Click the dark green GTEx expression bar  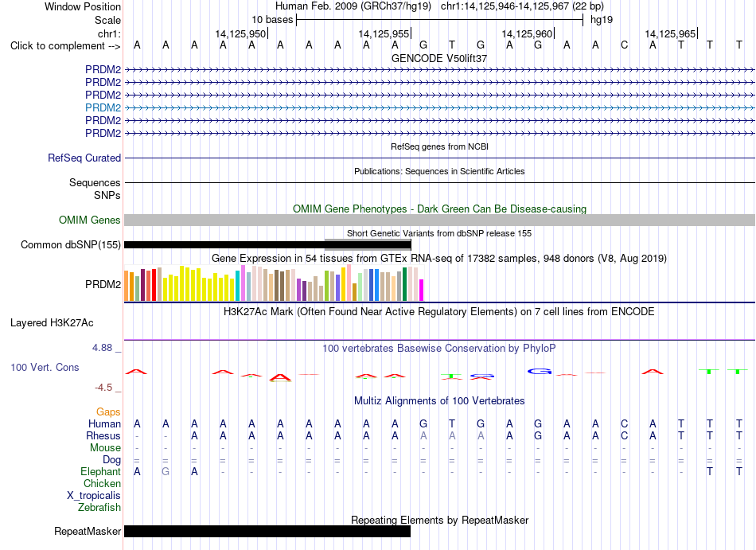point(404,284)
